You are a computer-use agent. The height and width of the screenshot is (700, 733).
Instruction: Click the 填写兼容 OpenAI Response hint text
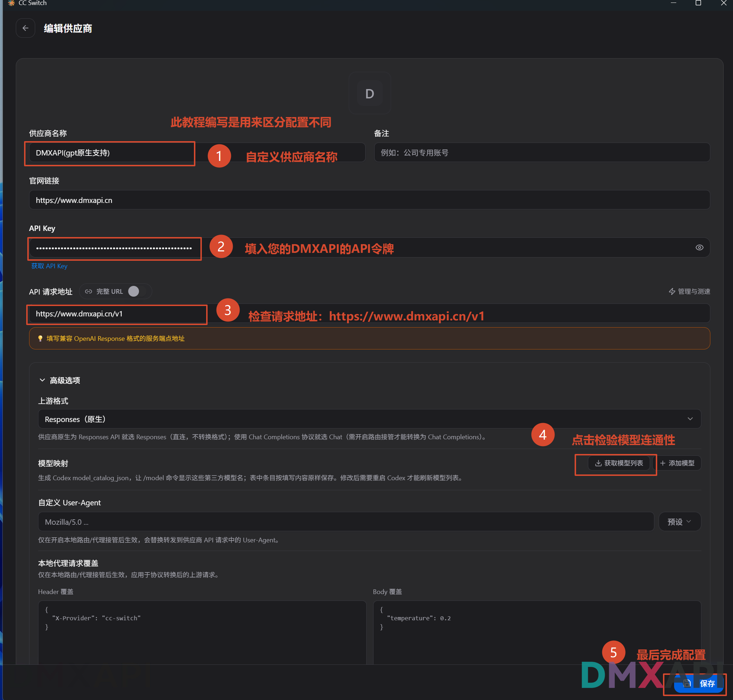[x=115, y=338]
